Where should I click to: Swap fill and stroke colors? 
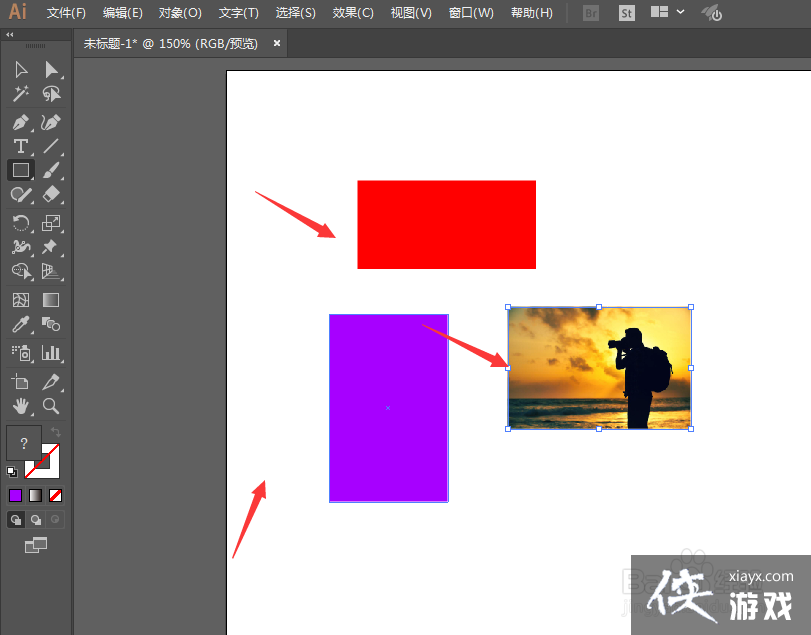55,432
